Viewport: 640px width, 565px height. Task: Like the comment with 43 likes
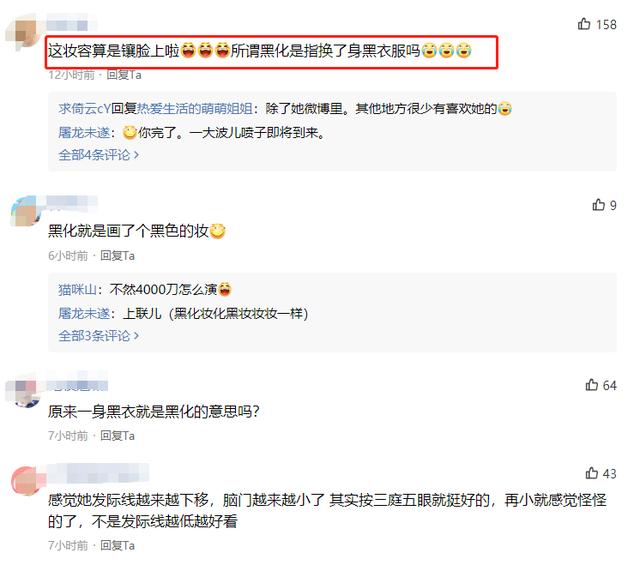[x=591, y=473]
